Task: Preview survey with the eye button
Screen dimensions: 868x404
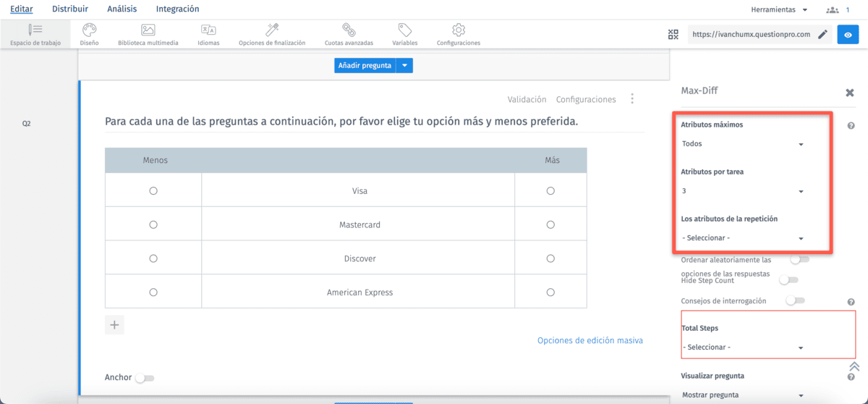Action: 848,34
